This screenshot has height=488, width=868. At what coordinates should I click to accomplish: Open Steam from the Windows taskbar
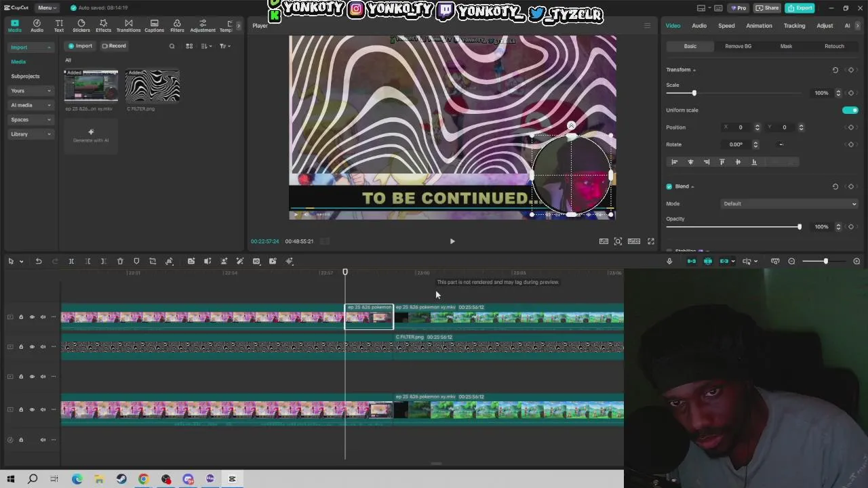pyautogui.click(x=121, y=479)
